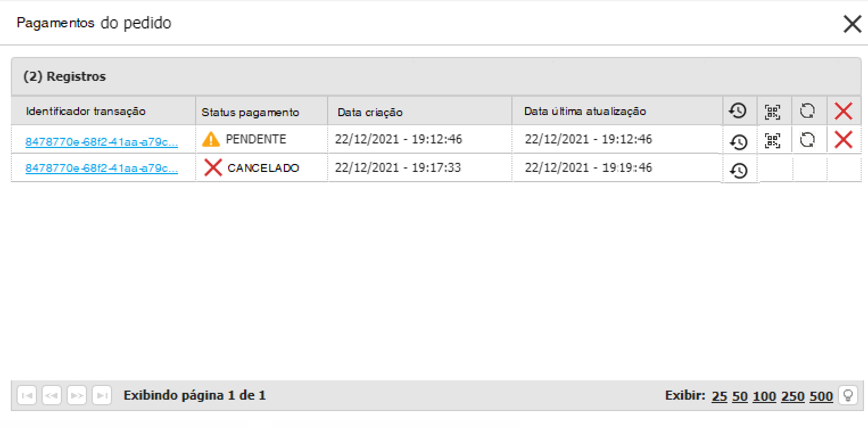Click the QR code icon in header
This screenshot has height=427, width=868.
[x=772, y=111]
